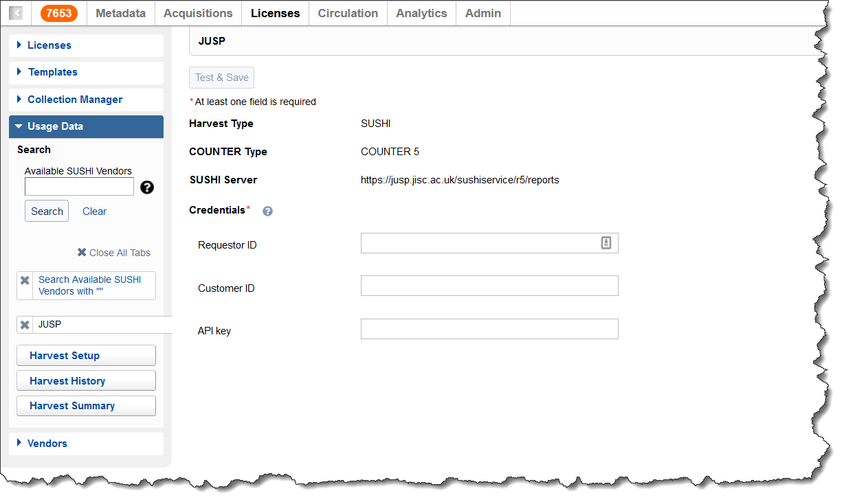Collapse the left sidebar with arrow icon
844x504 pixels.
coord(15,13)
